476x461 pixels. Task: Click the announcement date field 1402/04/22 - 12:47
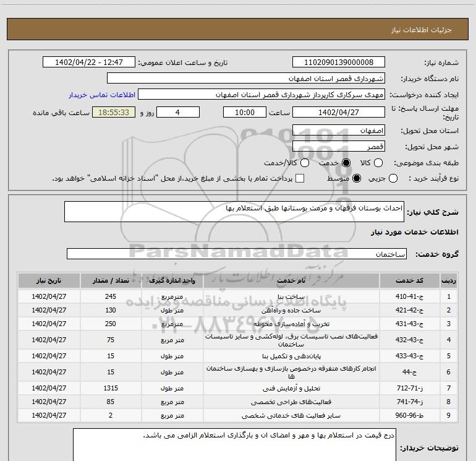tap(89, 62)
